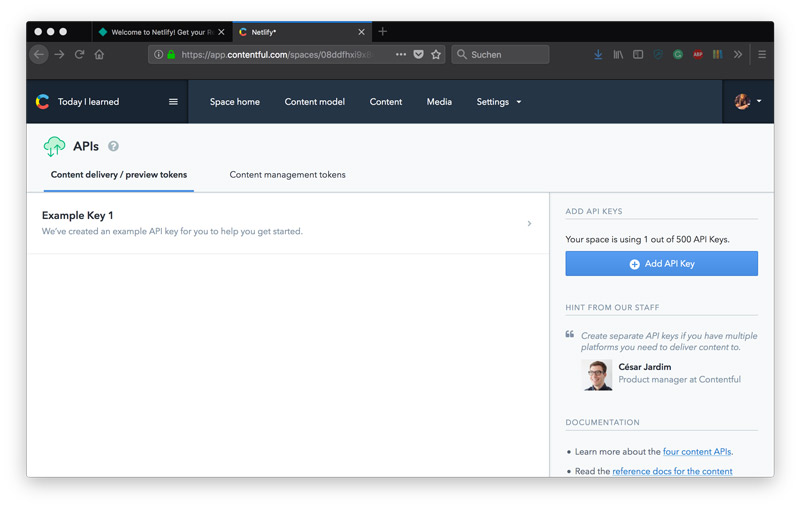Switch to Content management tokens tab
800x508 pixels.
pos(287,174)
